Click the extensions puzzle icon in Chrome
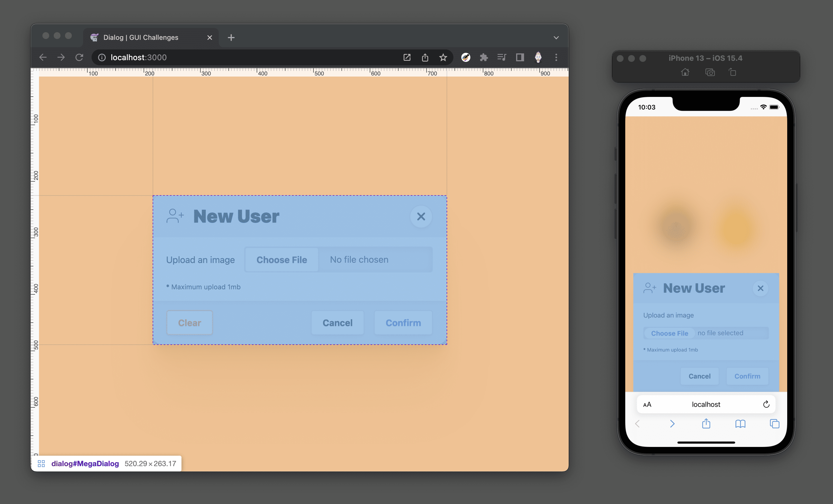 (483, 57)
